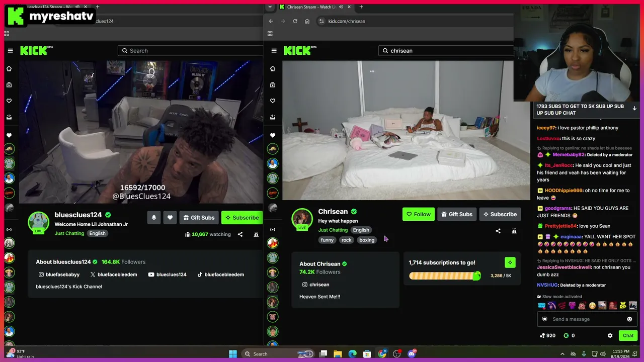
Task: Collapse pinned 1783 SUBS message arrow
Action: coord(634,108)
